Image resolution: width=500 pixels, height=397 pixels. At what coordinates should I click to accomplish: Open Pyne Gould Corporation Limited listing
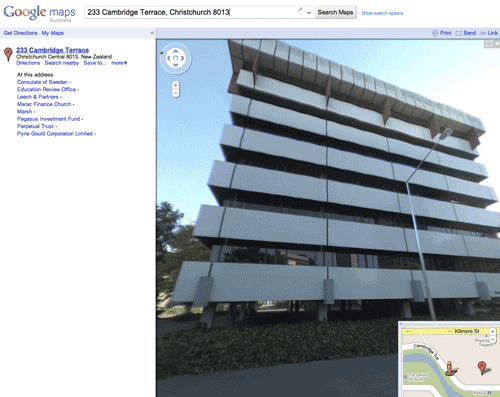coord(55,133)
